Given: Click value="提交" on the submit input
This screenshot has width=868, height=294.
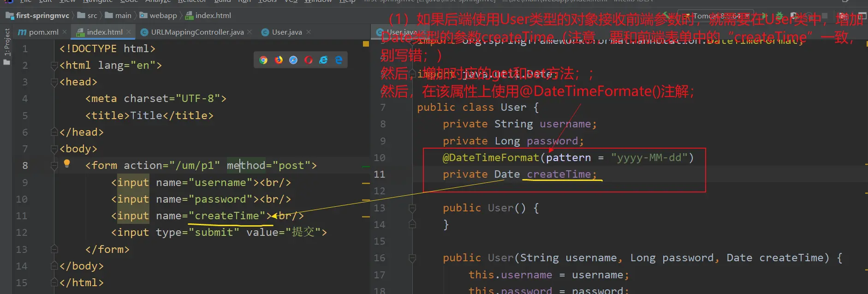Looking at the screenshot, I should click(x=283, y=233).
